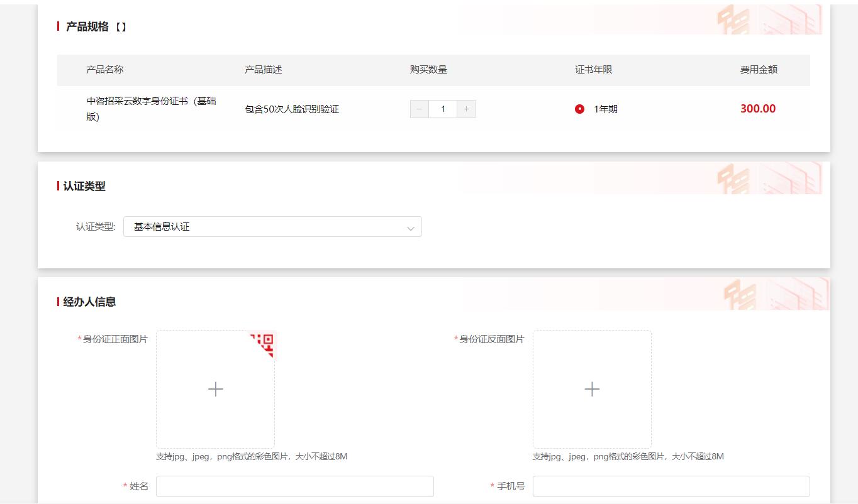Click the 产品规格 section heading
The width and height of the screenshot is (858, 504).
point(87,27)
